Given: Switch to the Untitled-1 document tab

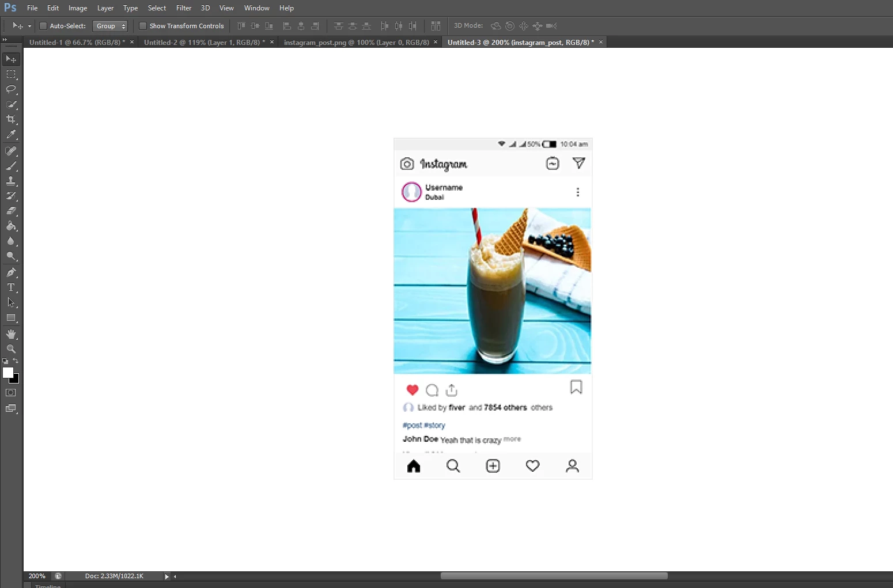Looking at the screenshot, I should click(x=77, y=42).
